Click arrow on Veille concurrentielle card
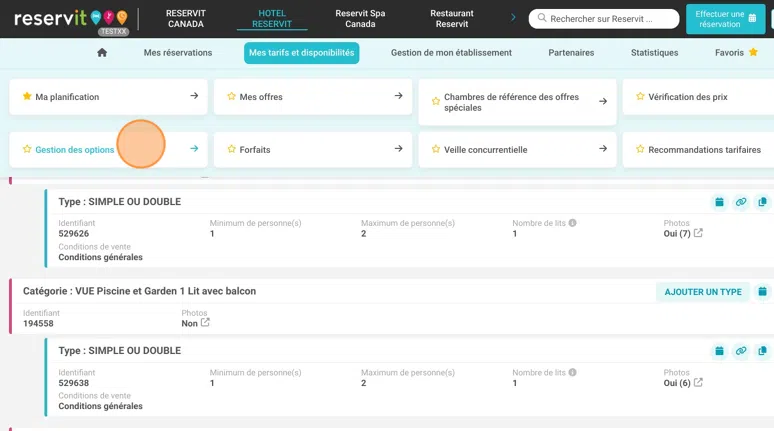This screenshot has width=774, height=431. [x=603, y=149]
